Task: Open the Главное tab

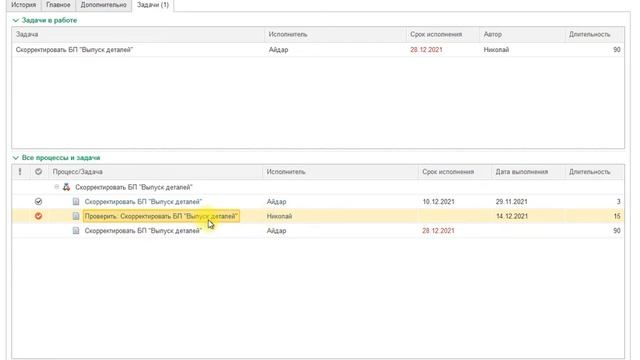Action: click(58, 5)
